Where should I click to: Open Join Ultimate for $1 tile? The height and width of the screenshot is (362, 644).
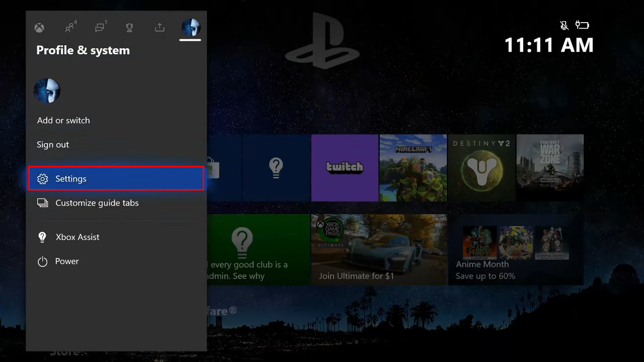point(379,249)
